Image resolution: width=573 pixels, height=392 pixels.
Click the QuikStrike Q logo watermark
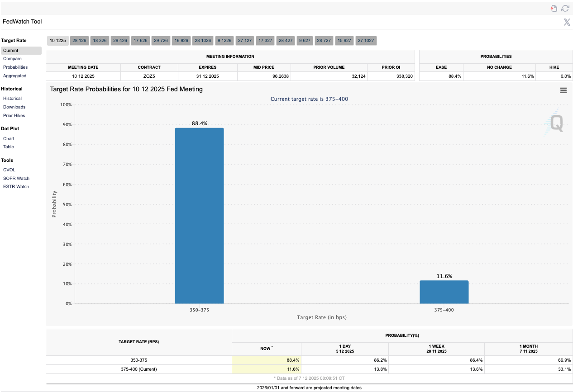coord(555,123)
